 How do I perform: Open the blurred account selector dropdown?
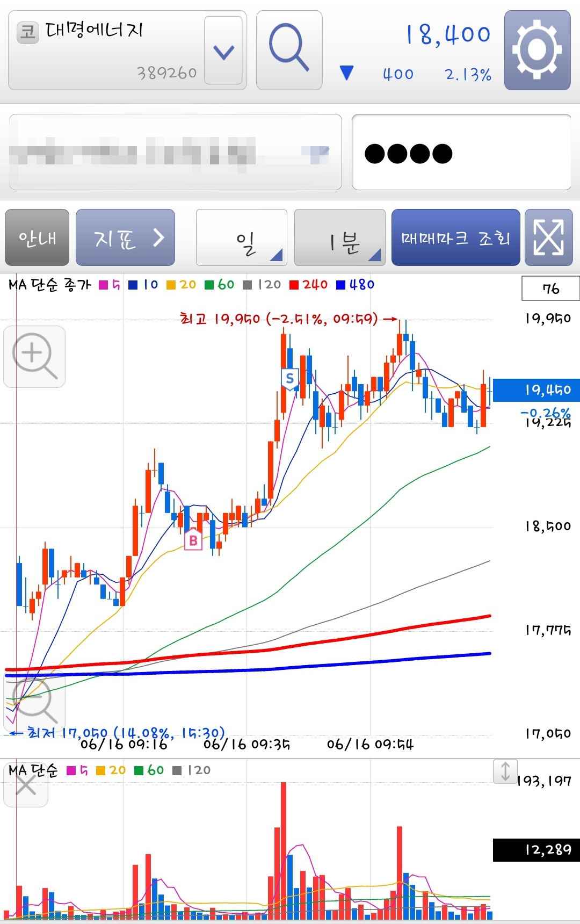(175, 152)
